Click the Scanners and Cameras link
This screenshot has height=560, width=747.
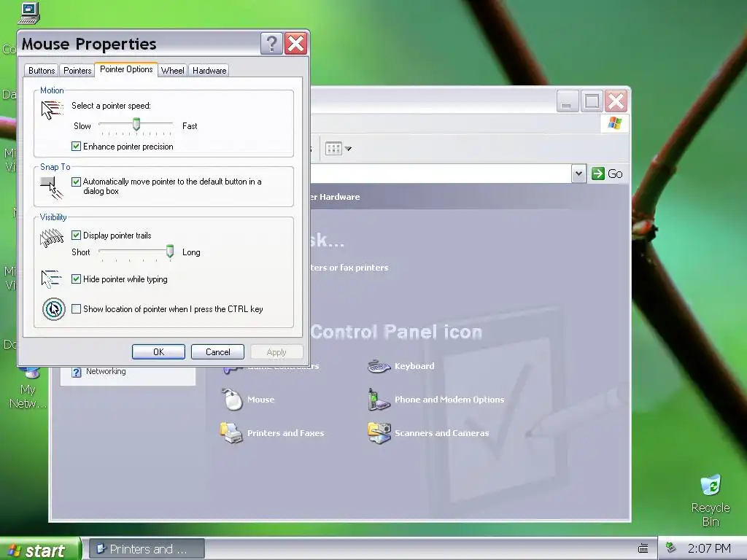coord(441,433)
